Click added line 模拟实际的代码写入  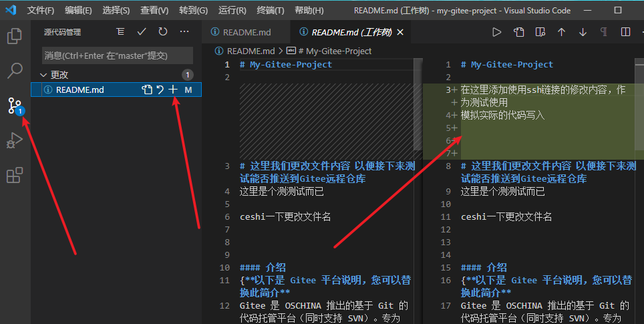[x=503, y=115]
